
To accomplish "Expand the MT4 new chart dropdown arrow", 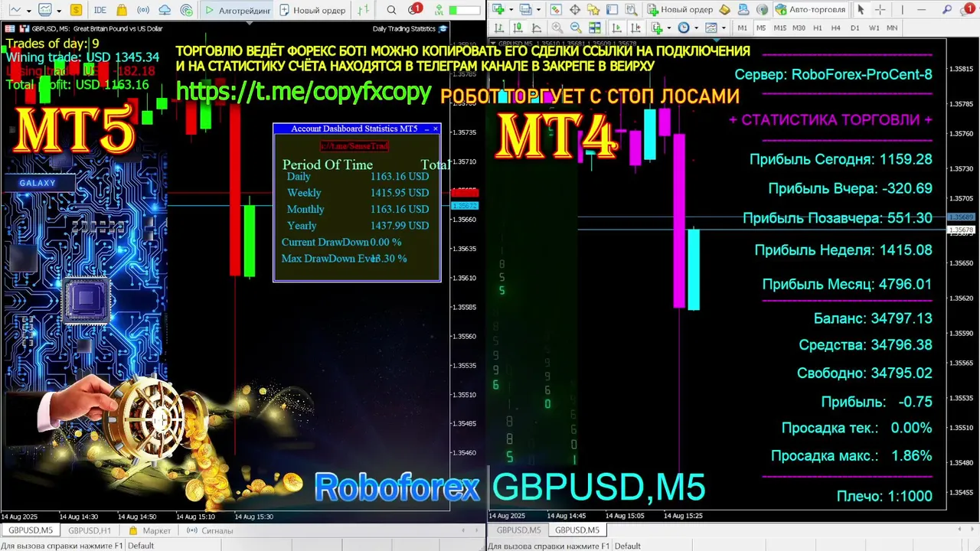I will point(511,10).
